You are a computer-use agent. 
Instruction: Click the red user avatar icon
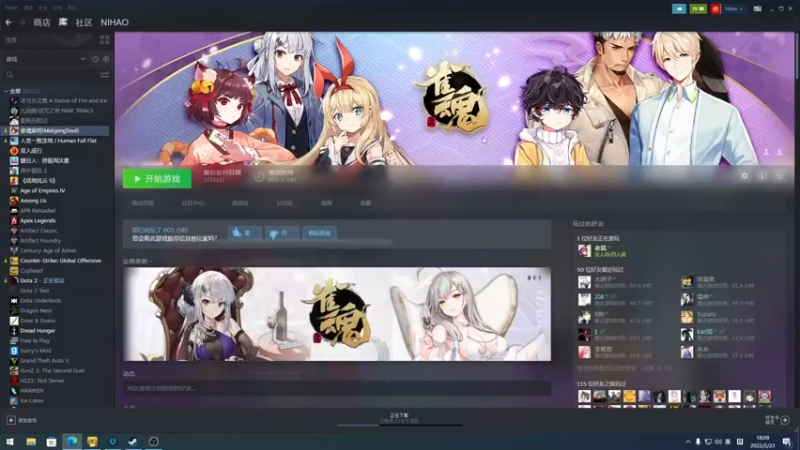715,9
